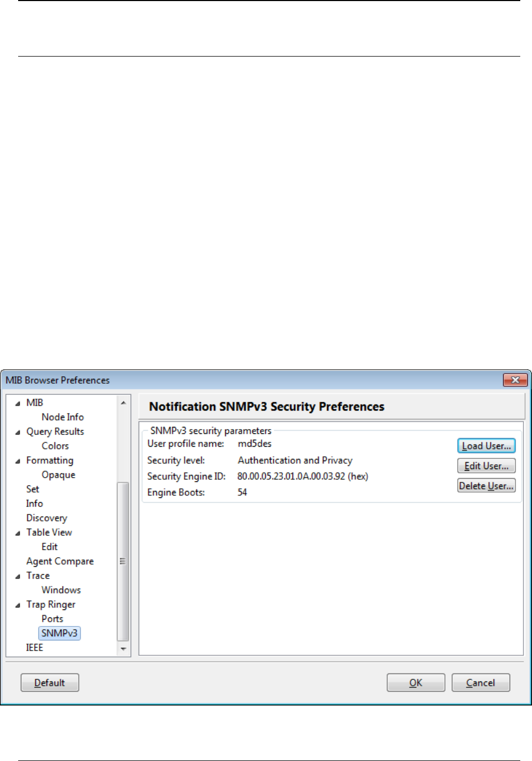Click the Delete User... button
Screen dimensions: 532x761
[x=486, y=486]
